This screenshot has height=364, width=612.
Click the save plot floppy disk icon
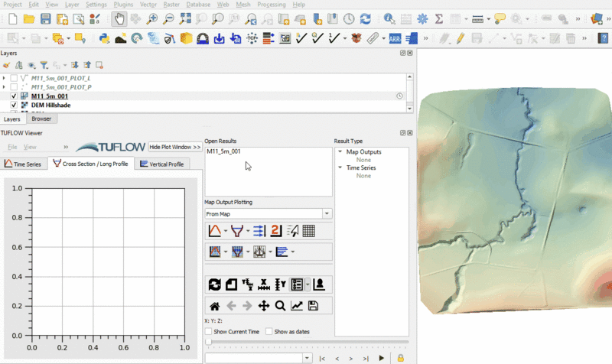[x=313, y=306]
